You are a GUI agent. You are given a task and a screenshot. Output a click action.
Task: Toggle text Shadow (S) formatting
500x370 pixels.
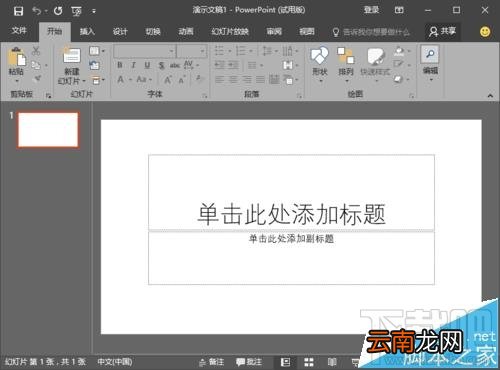tap(161, 65)
